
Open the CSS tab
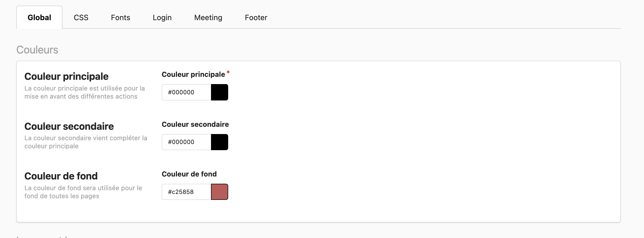(x=81, y=18)
